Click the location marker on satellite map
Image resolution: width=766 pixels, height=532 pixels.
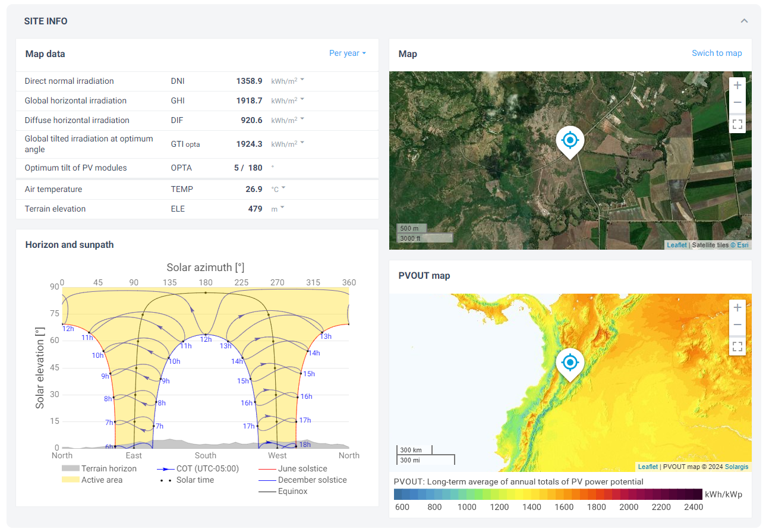click(x=570, y=141)
